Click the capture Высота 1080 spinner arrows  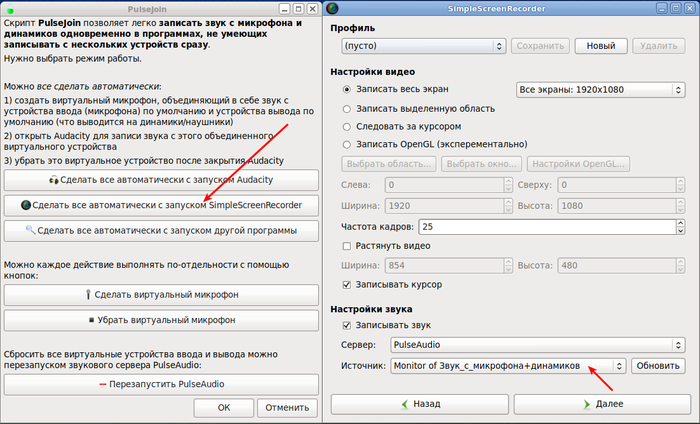(680, 206)
